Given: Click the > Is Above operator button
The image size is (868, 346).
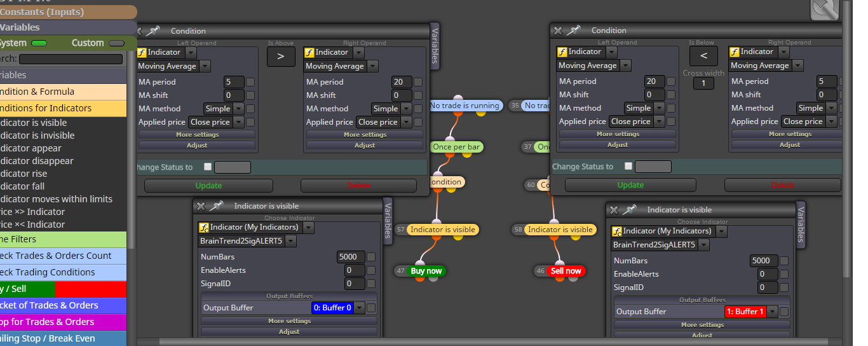Looking at the screenshot, I should [x=281, y=57].
